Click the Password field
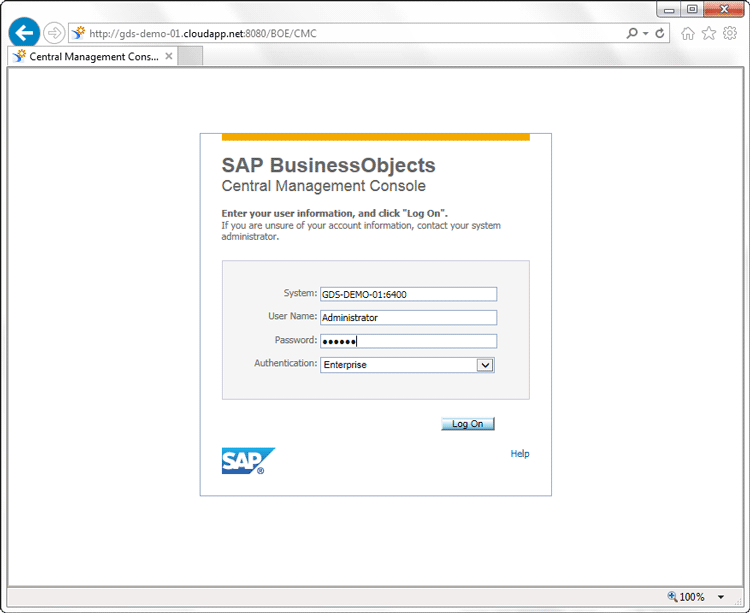750x613 pixels. (408, 341)
